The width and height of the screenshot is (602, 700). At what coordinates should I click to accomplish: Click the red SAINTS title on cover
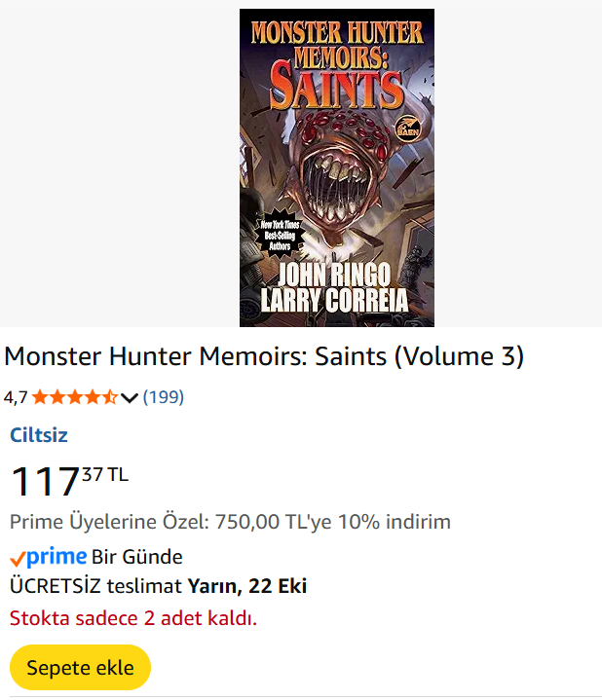pos(336,89)
